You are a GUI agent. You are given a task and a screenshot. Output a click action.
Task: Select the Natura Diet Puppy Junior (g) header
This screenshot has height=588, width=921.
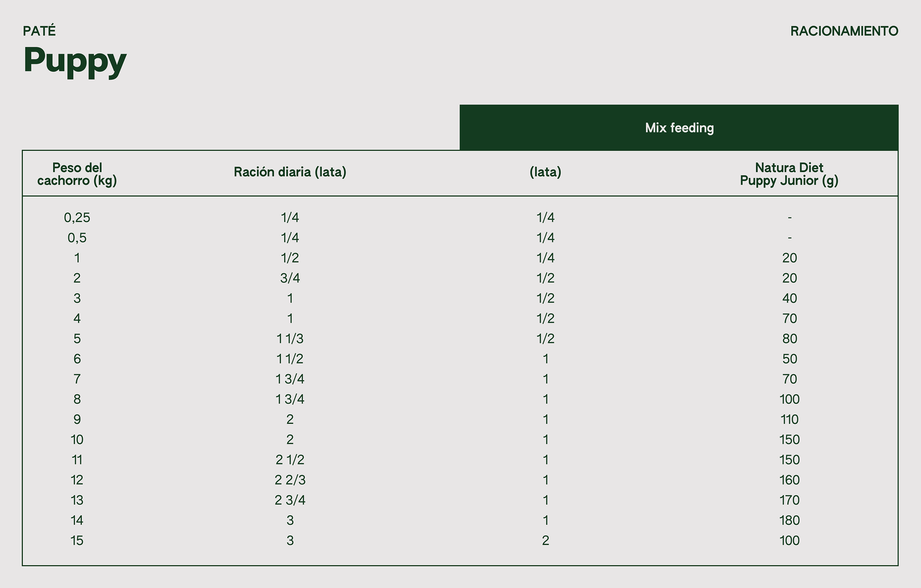(x=789, y=174)
